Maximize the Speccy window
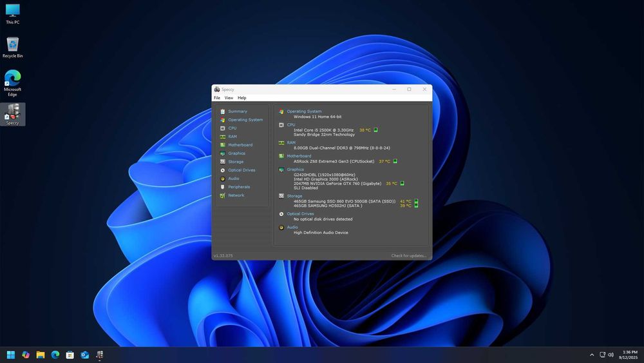644x363 pixels. [409, 89]
